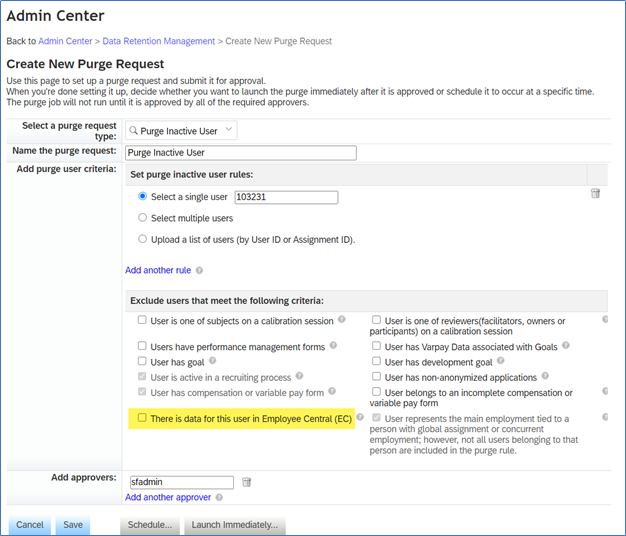Open help icon next to Add another rule
This screenshot has height=536, width=626.
click(199, 271)
